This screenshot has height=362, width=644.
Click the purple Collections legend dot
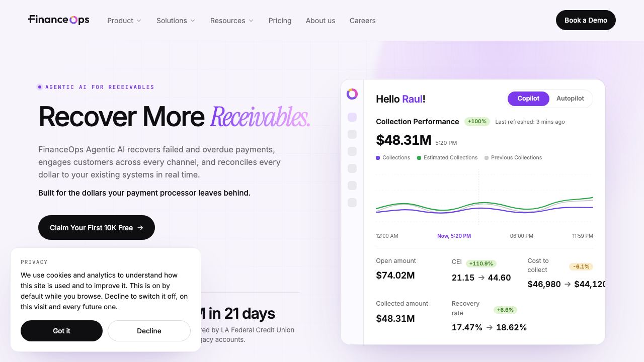tap(378, 158)
